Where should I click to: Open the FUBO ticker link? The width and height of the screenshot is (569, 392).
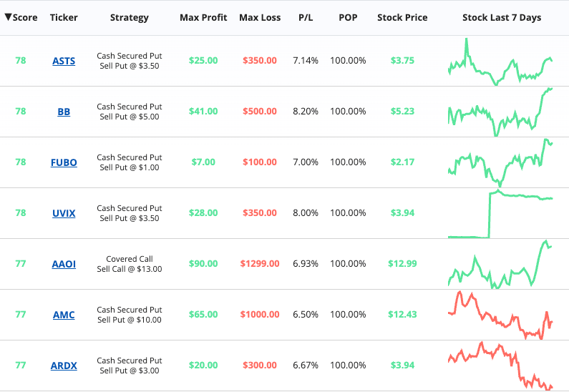64,162
